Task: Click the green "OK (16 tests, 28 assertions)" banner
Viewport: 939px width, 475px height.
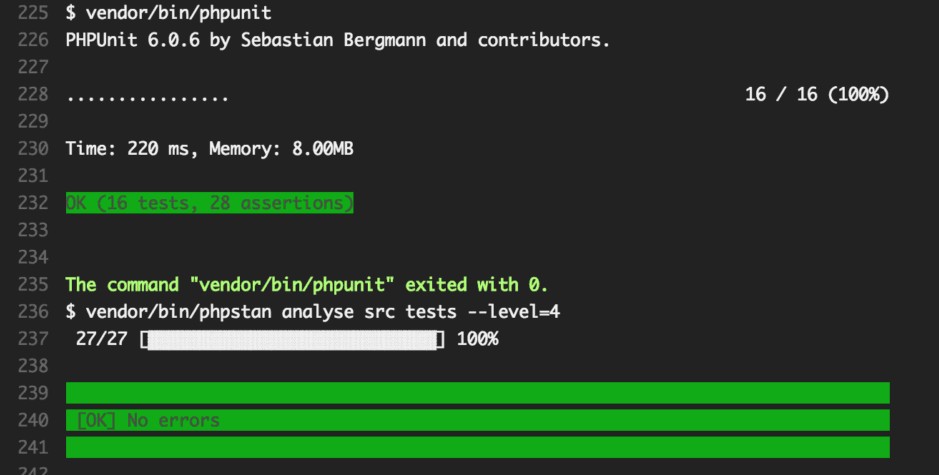Action: coord(209,203)
